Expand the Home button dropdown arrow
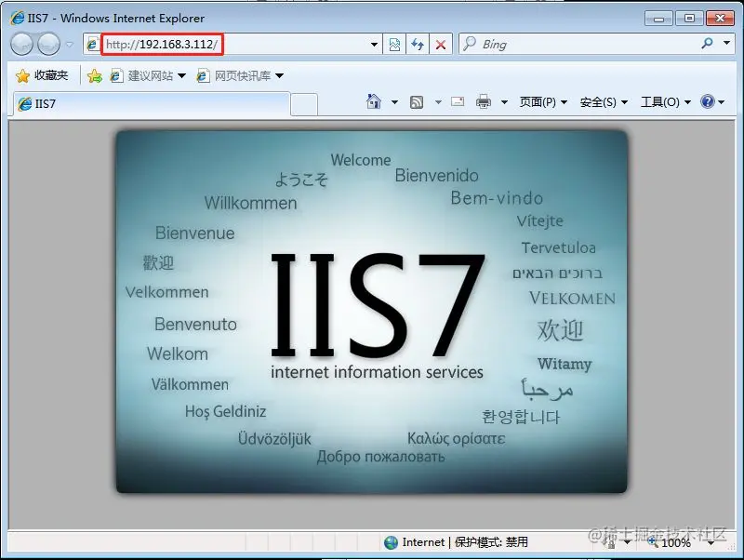 394,102
